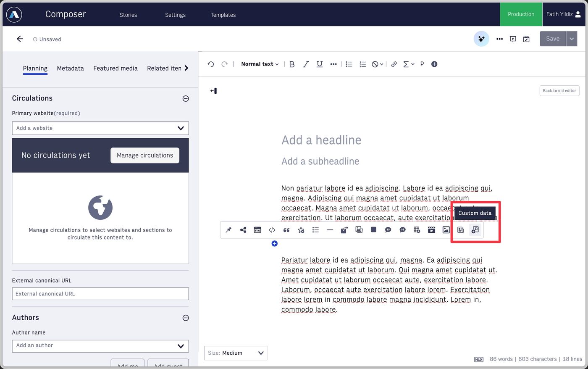
Task: Insert a code block with the angle-brackets icon
Action: pos(272,230)
